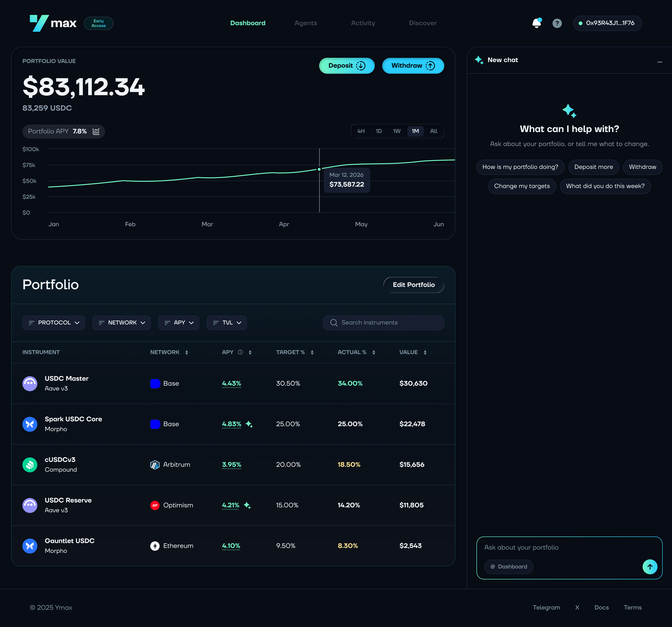
Task: Click the USDC Master Aave icon
Action: pos(30,384)
